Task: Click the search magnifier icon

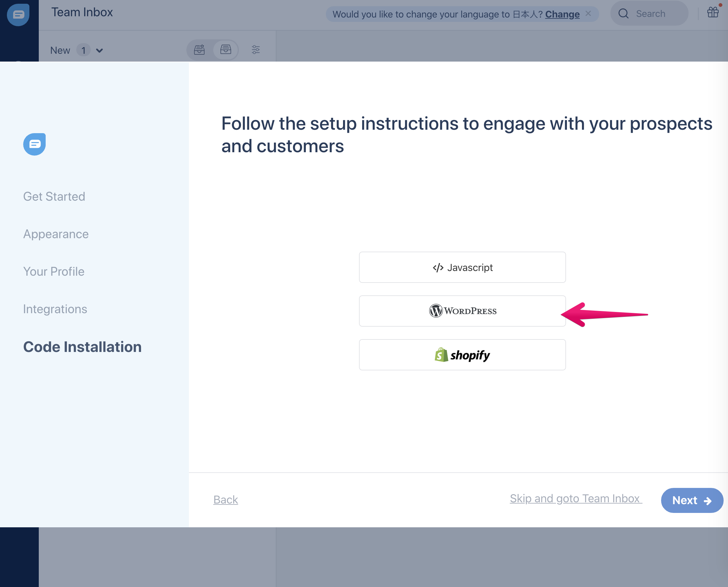Action: tap(623, 13)
